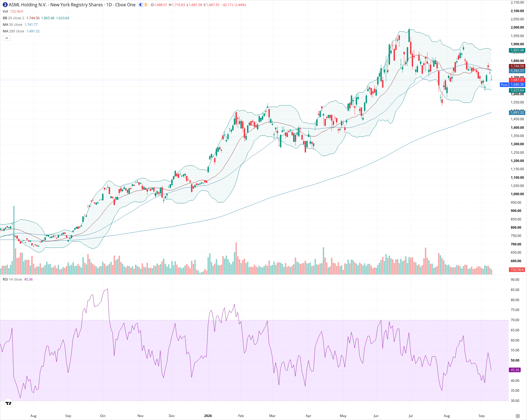The image size is (527, 420).
Task: Click the Jun label on the time axis
Action: pyautogui.click(x=376, y=416)
